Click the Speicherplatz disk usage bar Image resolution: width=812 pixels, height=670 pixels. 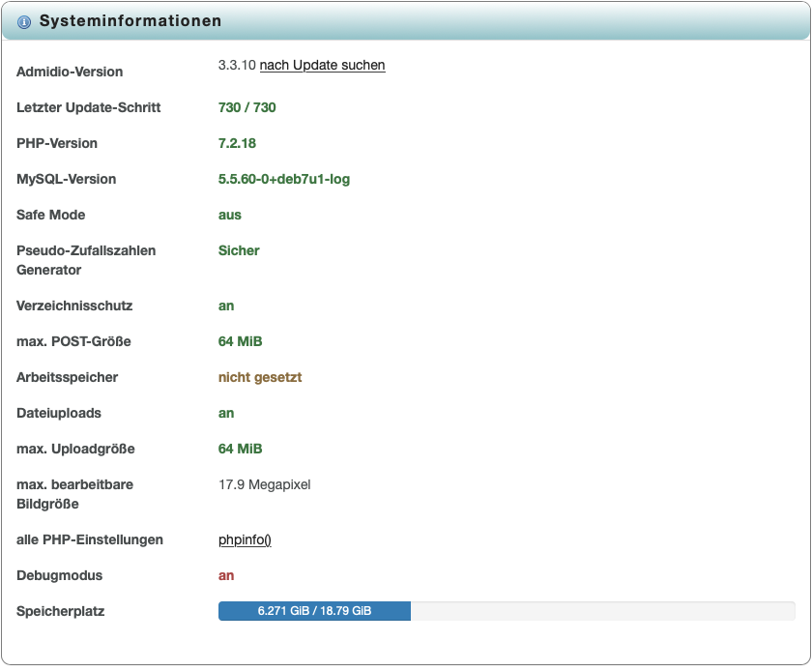click(314, 611)
